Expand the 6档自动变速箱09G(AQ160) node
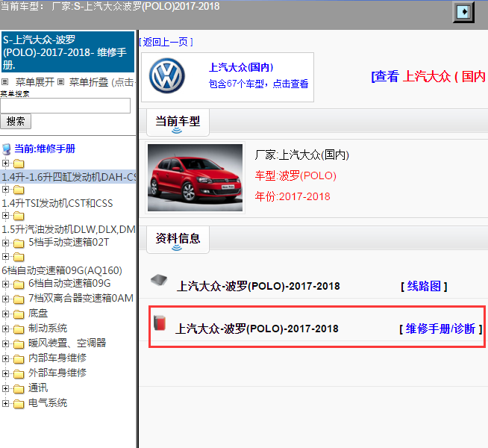Viewport: 488px width, 448px height. click(x=5, y=256)
